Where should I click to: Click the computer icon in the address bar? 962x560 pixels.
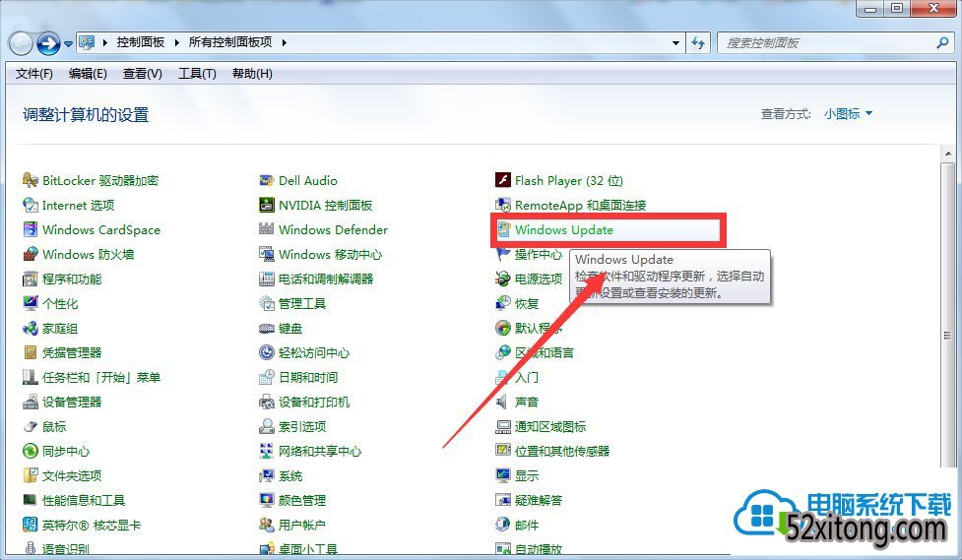click(x=87, y=42)
